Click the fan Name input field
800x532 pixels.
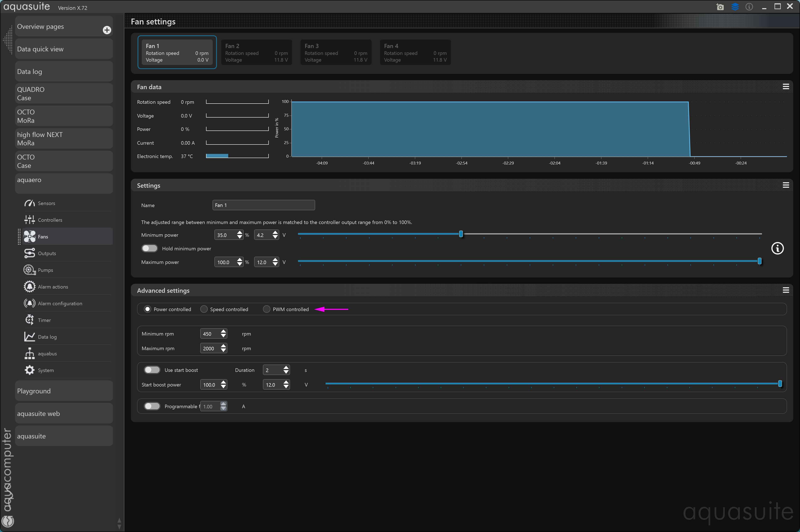(x=264, y=205)
